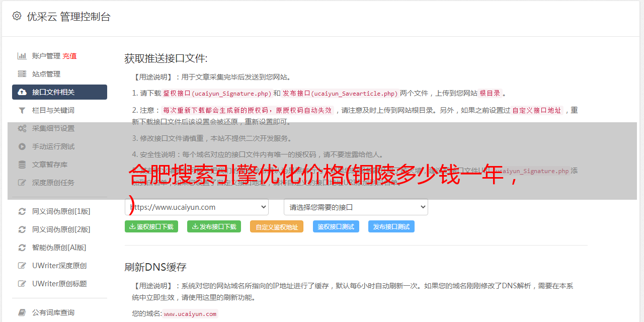
Task: Open UWriter原创标题 menu item
Action: coord(59,284)
